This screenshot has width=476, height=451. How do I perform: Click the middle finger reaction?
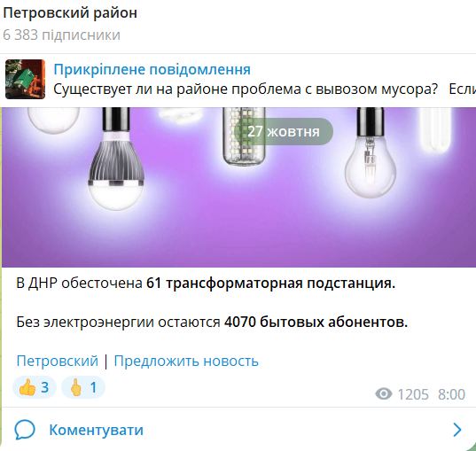83,387
